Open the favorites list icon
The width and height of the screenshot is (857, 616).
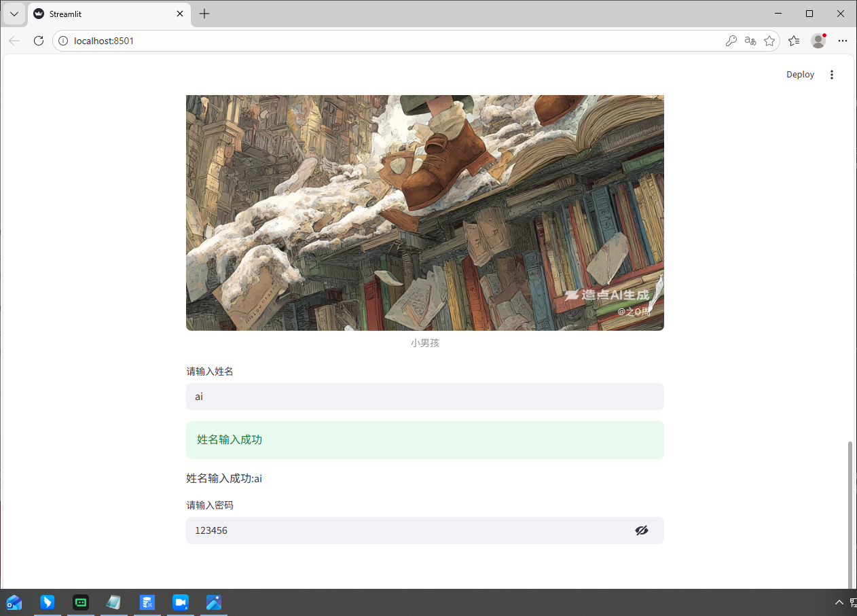794,41
